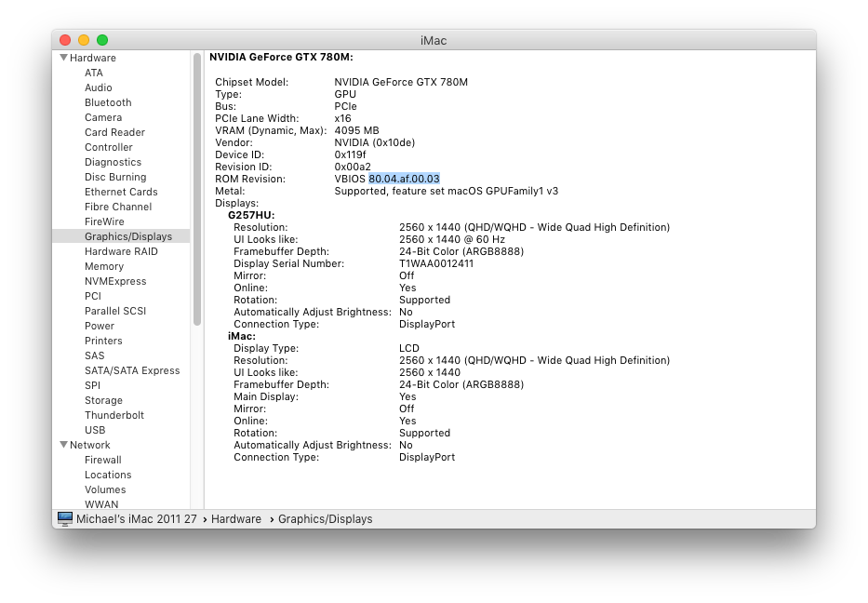Select NVMExpress in the sidebar
This screenshot has width=868, height=603.
pyautogui.click(x=115, y=281)
